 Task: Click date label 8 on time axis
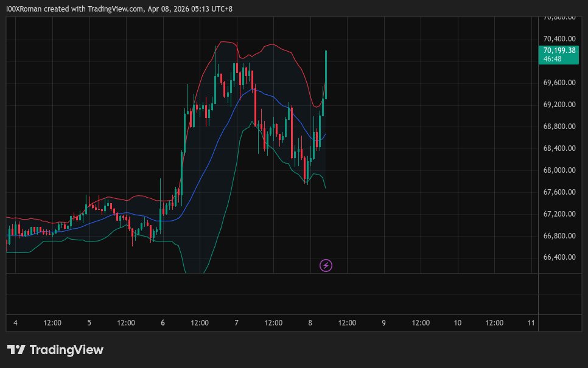pos(310,323)
